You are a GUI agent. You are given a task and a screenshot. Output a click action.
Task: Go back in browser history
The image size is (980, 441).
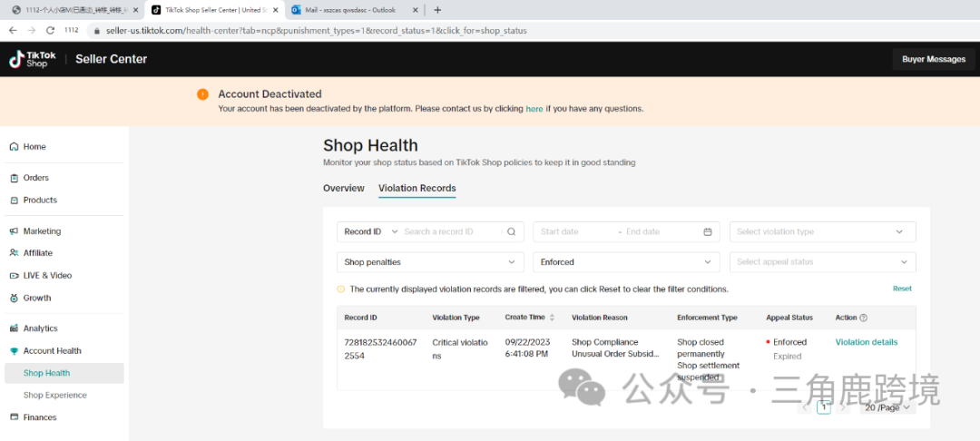pos(13,30)
